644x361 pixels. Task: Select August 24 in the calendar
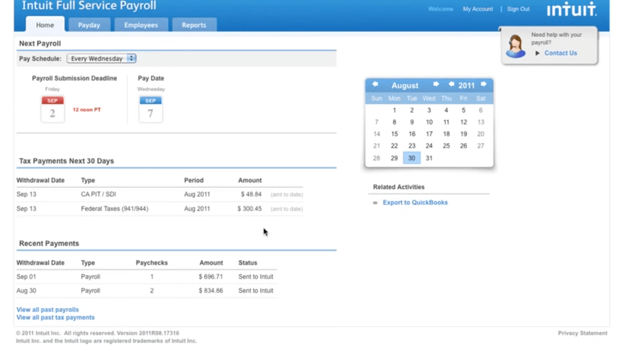(429, 146)
